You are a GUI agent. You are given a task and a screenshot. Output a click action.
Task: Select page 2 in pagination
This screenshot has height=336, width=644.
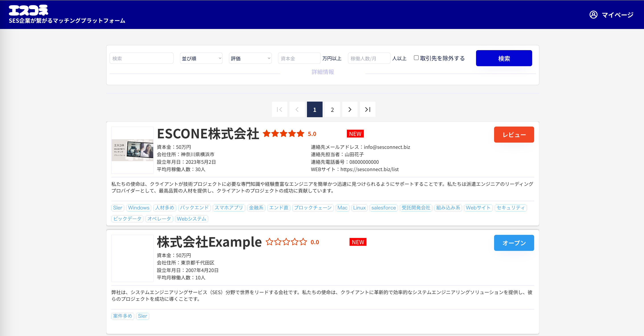click(332, 109)
